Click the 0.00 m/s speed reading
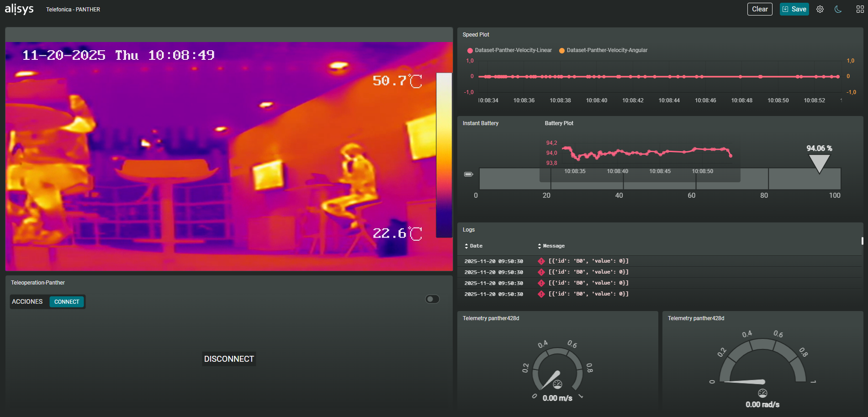The image size is (868, 417). [557, 398]
